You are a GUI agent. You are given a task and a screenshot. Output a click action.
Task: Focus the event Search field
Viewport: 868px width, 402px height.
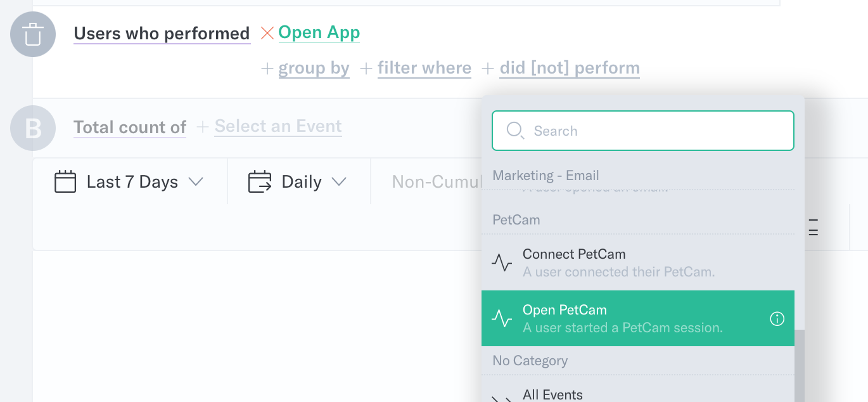pos(643,131)
